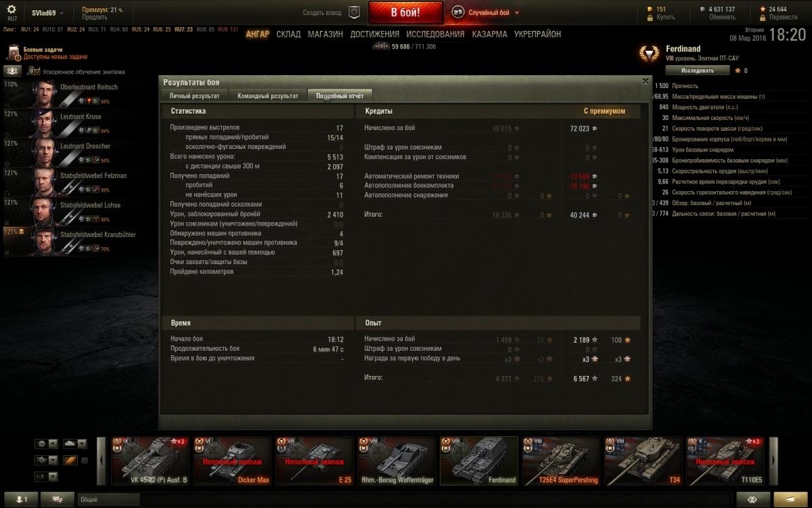Open the battle missions icon
The image size is (812, 508).
tap(14, 53)
